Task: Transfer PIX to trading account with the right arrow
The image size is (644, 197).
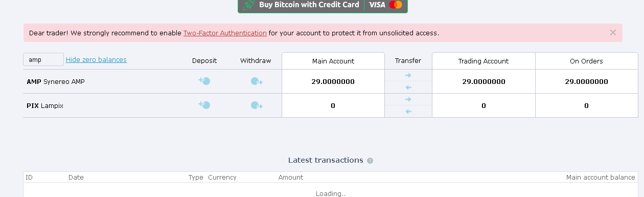Action: (408, 99)
